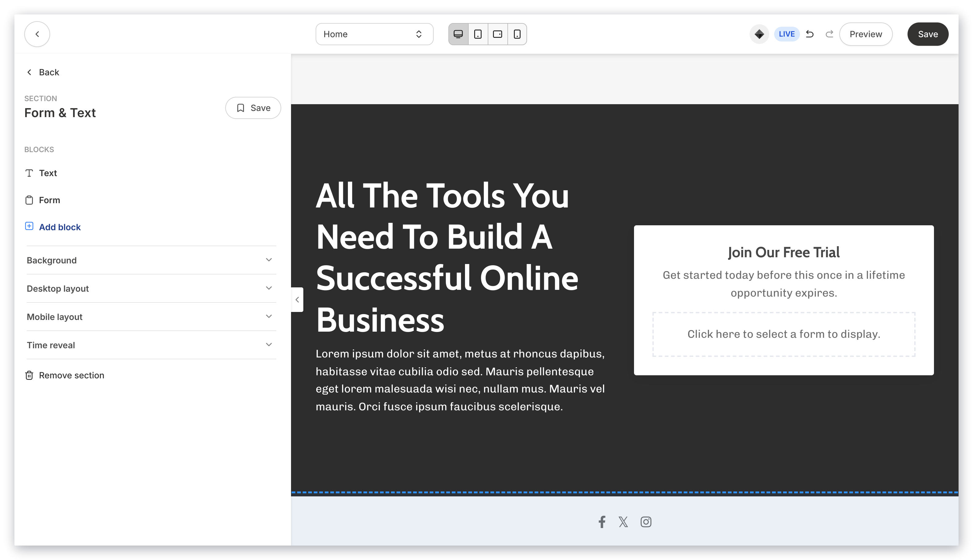Click the LIVE status badge

[x=786, y=34]
